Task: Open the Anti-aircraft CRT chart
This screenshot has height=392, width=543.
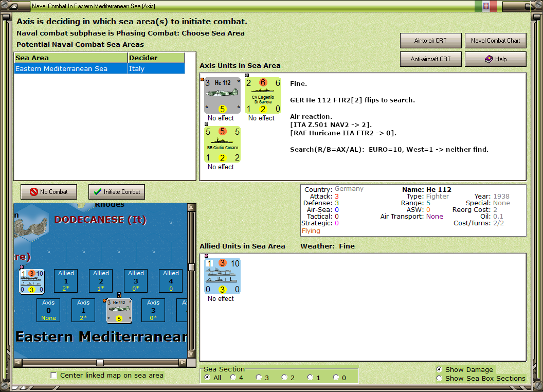Action: coord(430,59)
